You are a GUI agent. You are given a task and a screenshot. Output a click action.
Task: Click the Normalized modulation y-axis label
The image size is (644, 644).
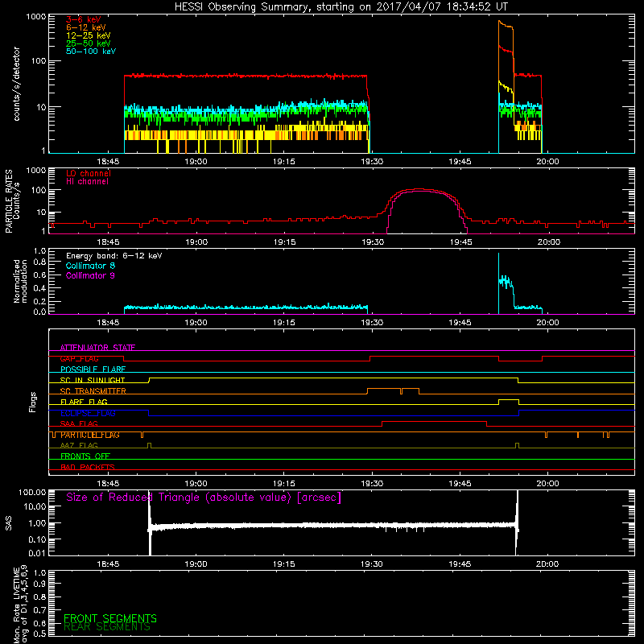click(x=20, y=281)
